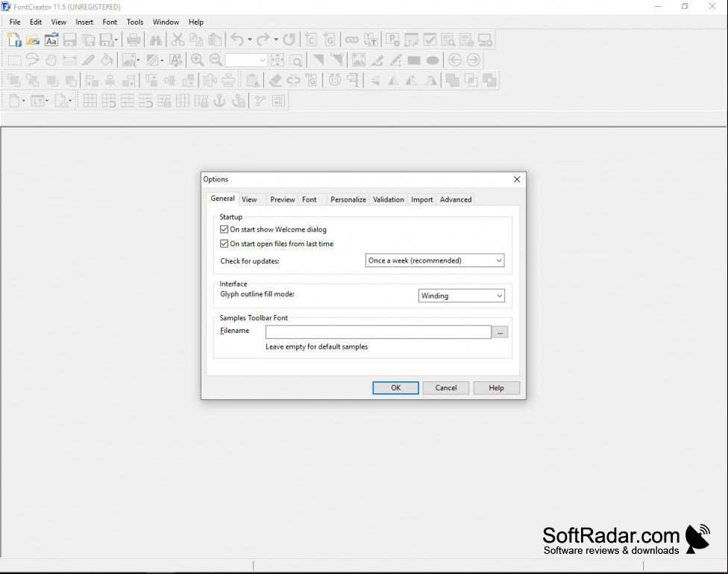Viewport: 728px width, 574px height.
Task: Click the scissors Cut icon
Action: click(178, 40)
